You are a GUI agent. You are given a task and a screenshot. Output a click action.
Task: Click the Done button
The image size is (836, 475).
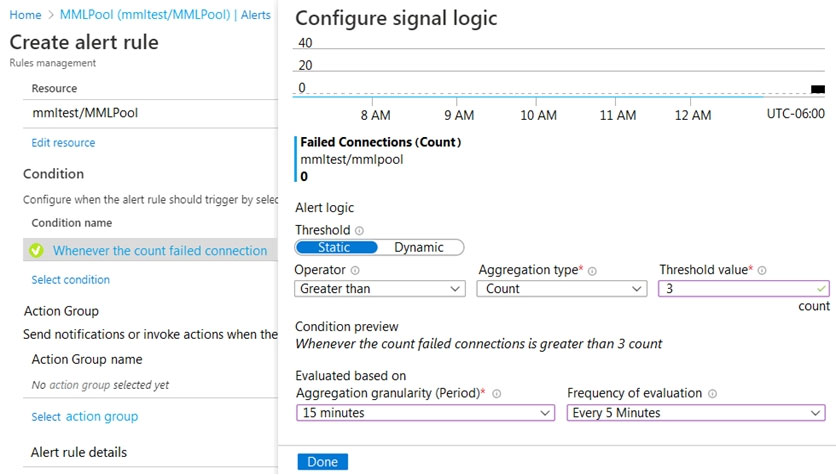point(323,462)
